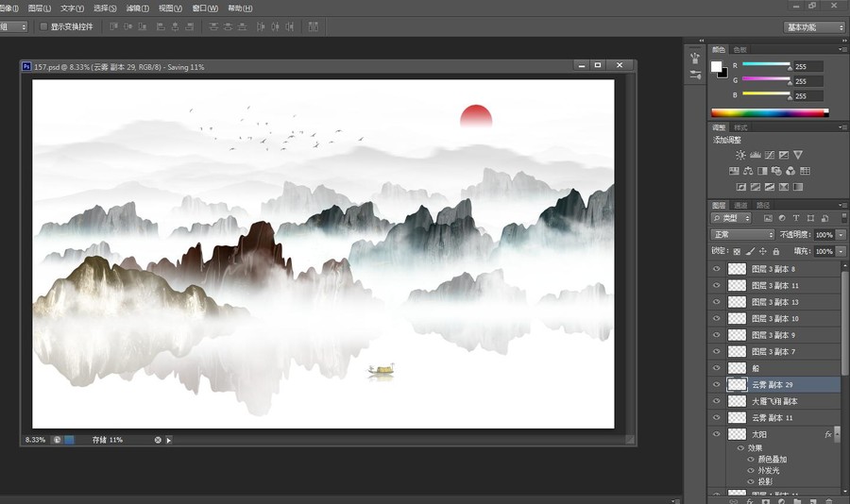Lock transparent pixels icon
This screenshot has height=504, width=850.
[x=737, y=251]
